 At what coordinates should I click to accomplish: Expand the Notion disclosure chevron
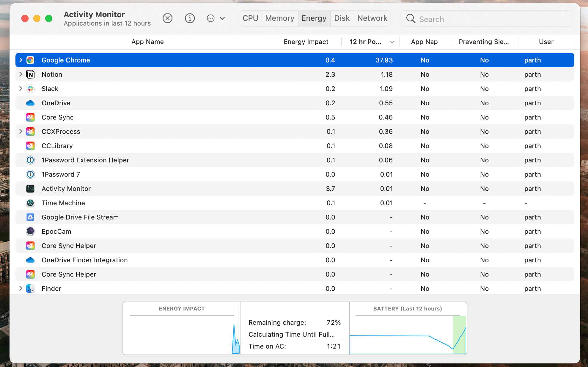pyautogui.click(x=21, y=74)
